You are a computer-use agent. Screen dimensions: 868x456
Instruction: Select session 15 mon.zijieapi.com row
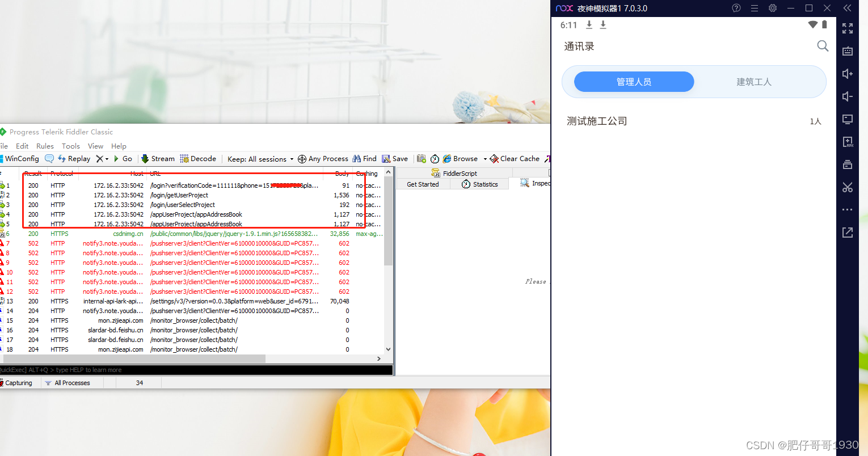[192, 320]
